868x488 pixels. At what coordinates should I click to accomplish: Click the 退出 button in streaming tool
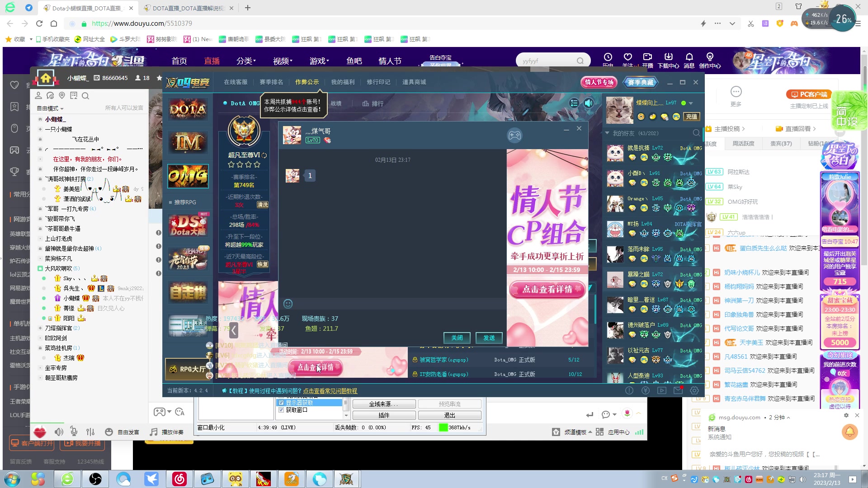coord(450,415)
